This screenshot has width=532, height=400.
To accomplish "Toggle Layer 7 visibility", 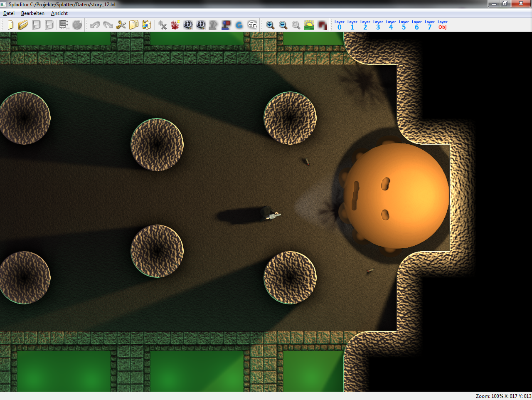I will click(429, 25).
